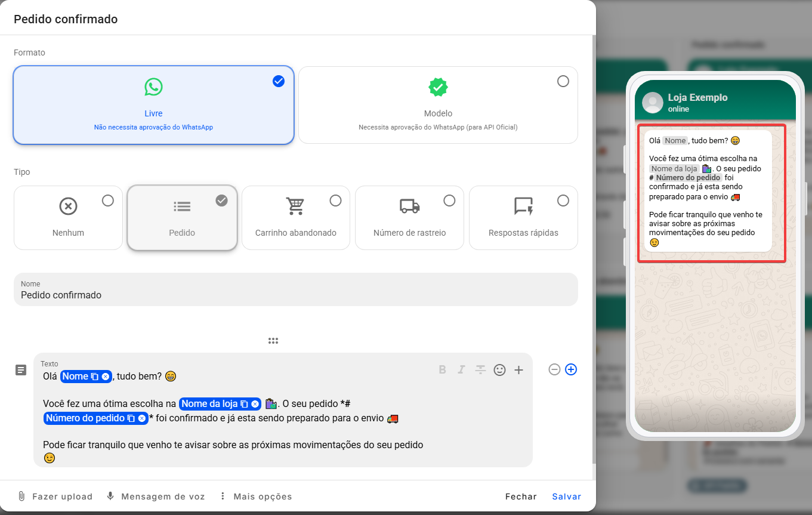Choose the Respostas rápidas type
Viewport: 812px width, 515px height.
point(523,217)
